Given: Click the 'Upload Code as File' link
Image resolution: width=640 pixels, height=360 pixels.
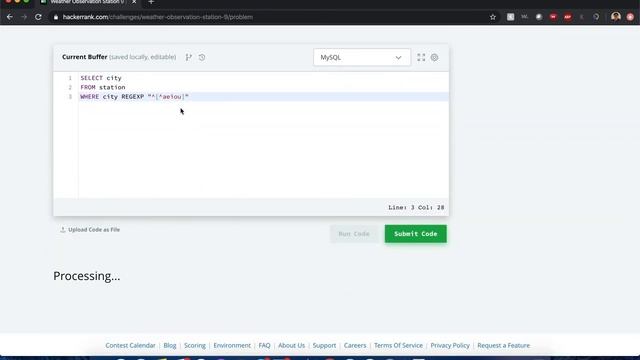Looking at the screenshot, I should (90, 230).
